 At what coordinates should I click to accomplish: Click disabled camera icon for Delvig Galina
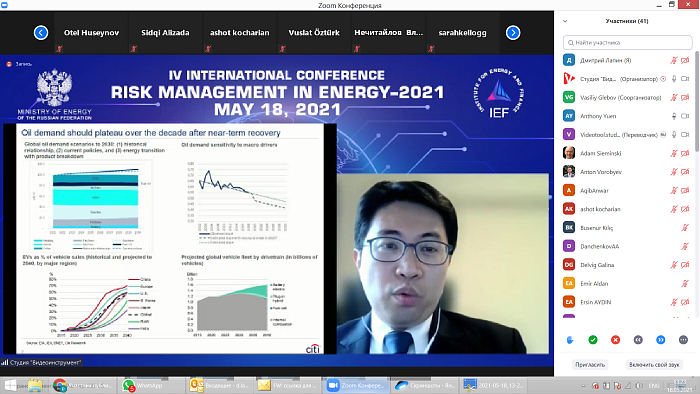685,265
